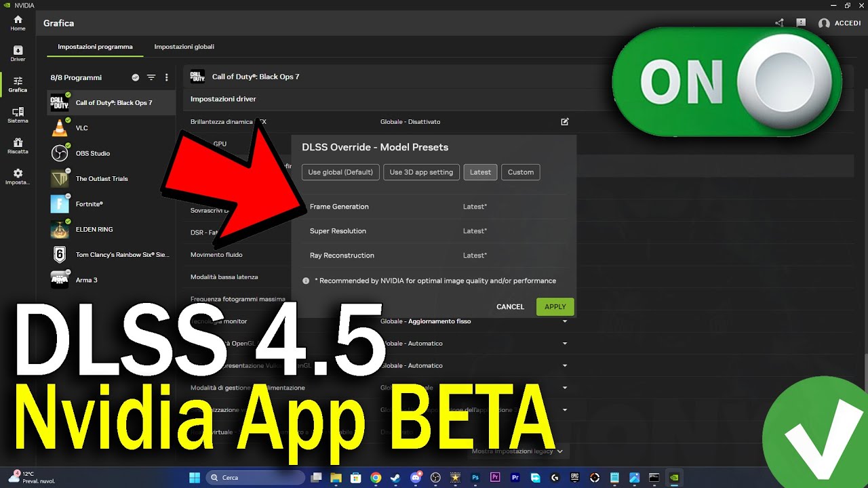Open Steam from the taskbar
Viewport: 868px width, 488px height.
pyautogui.click(x=397, y=477)
